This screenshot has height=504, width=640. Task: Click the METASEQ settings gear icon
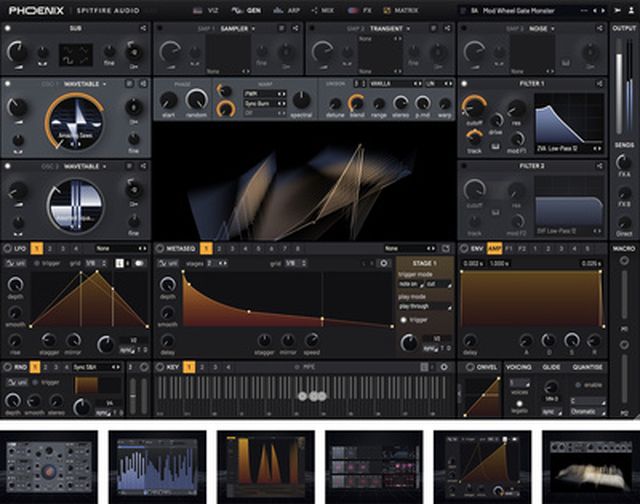coord(384,263)
